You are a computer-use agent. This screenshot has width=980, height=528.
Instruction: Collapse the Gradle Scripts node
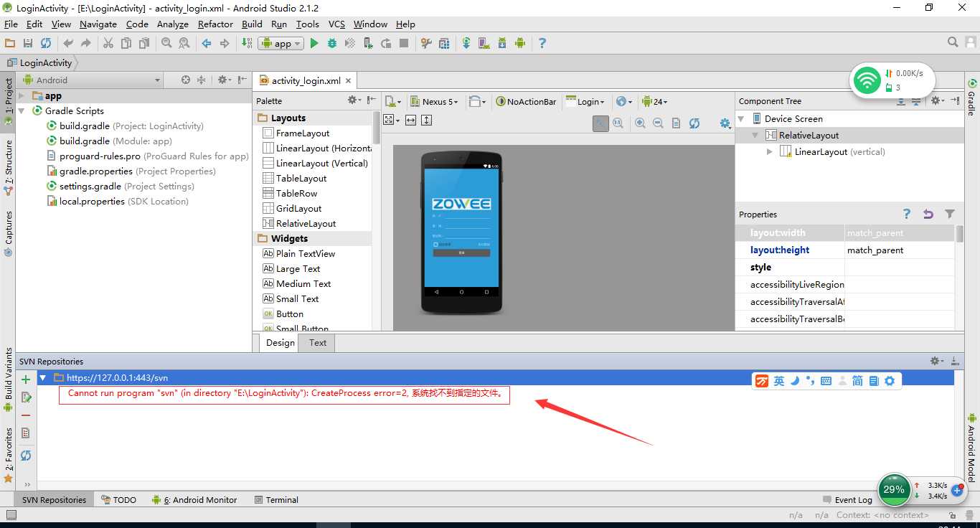[x=22, y=110]
